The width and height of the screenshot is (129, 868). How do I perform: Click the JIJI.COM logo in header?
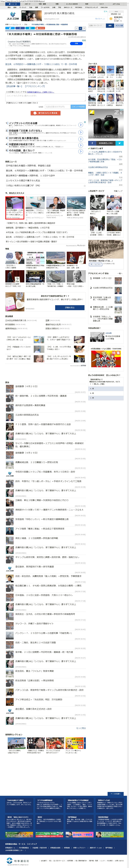[x=13, y=16]
